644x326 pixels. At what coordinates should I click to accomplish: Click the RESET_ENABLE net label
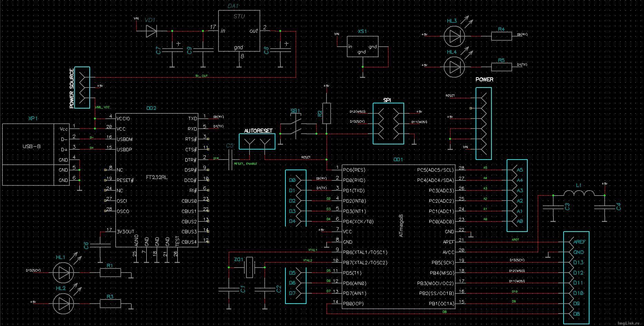pos(245,164)
